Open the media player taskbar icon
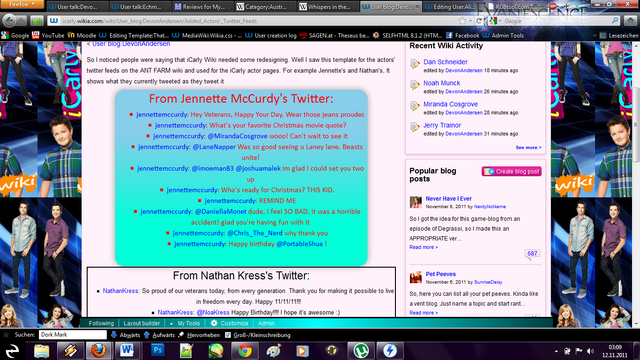Screen dimensions: 640x360 pos(302,351)
